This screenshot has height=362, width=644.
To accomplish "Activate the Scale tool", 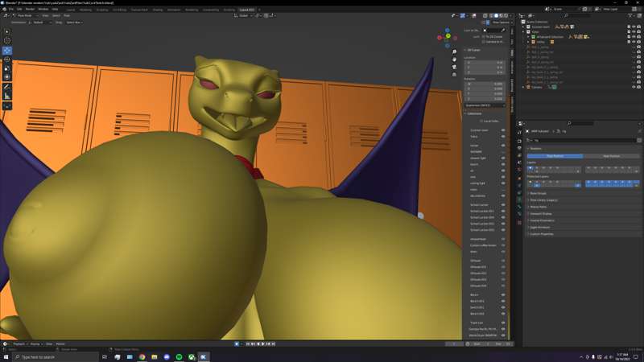I will click(7, 68).
